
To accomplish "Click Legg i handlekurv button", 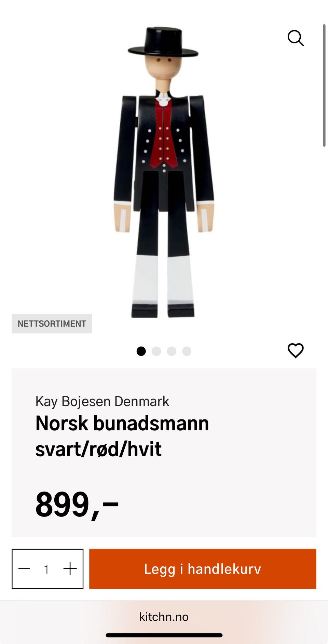I will (203, 569).
